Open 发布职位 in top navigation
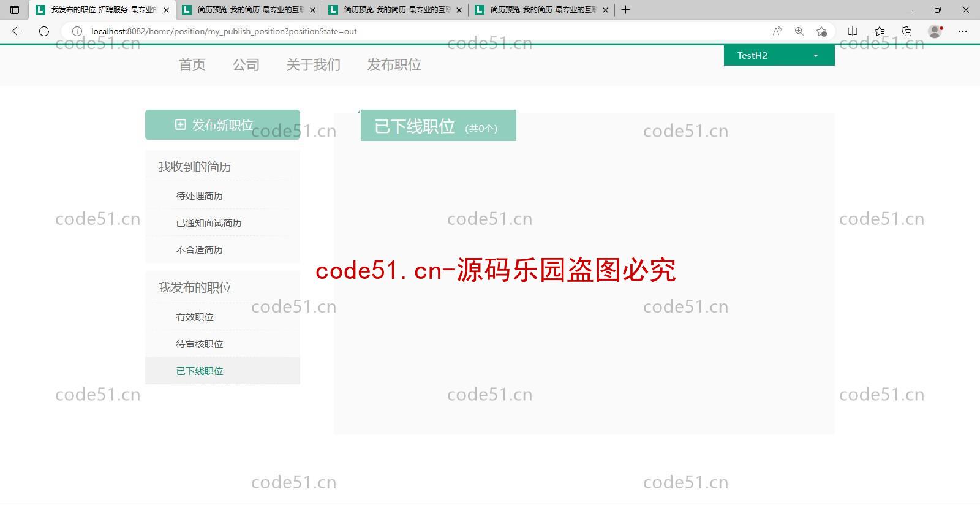 click(x=394, y=65)
